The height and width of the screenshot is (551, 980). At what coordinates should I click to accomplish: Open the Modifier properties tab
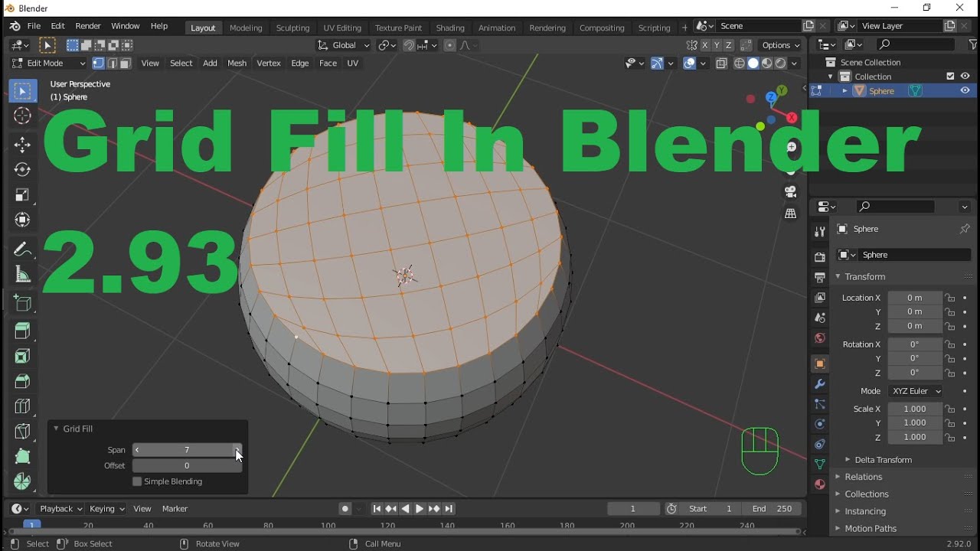819,384
